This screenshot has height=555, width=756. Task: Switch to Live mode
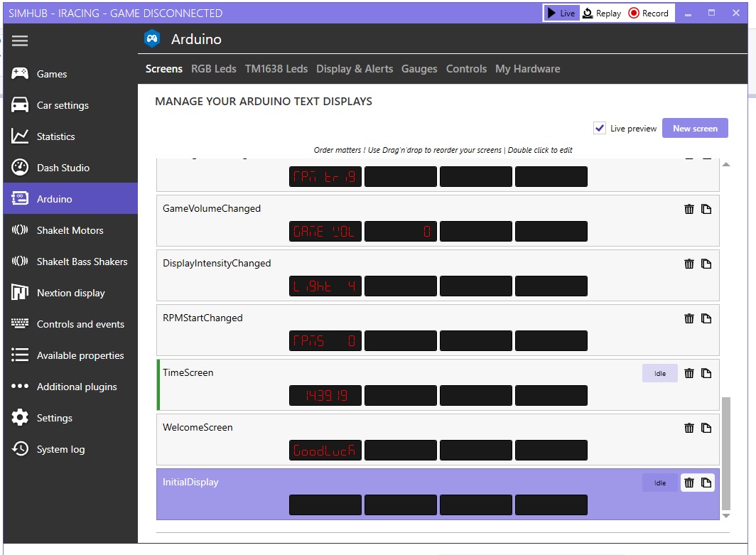click(x=562, y=13)
